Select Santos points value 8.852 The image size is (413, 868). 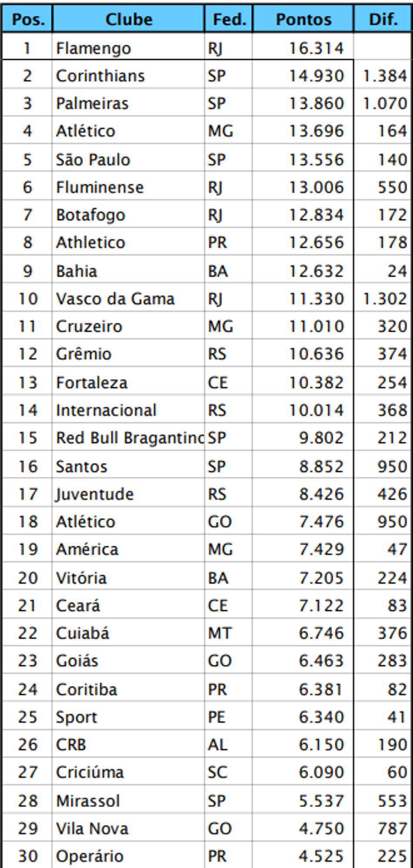(303, 466)
